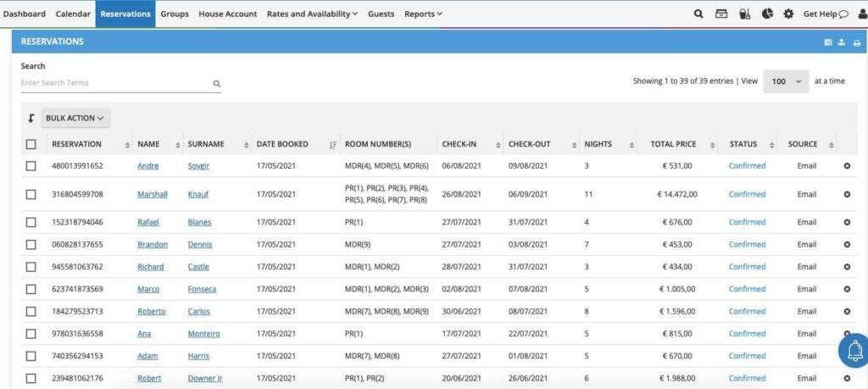Click the magnifier icon in the search field

pos(216,84)
